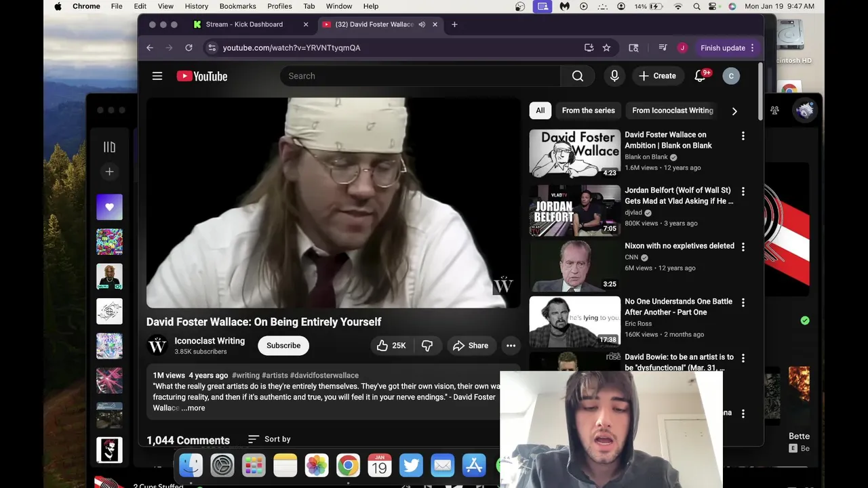868x488 pixels.
Task: Expand description with ...more
Action: pyautogui.click(x=193, y=408)
